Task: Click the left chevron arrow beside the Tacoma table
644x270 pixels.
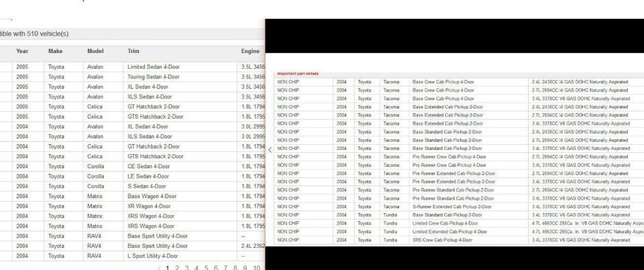Action: click(270, 150)
